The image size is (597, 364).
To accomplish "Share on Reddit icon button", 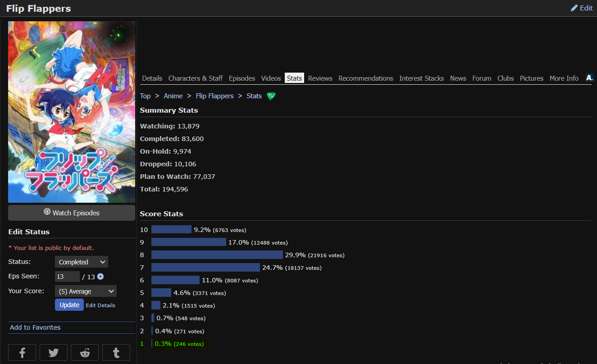I will coord(85,353).
